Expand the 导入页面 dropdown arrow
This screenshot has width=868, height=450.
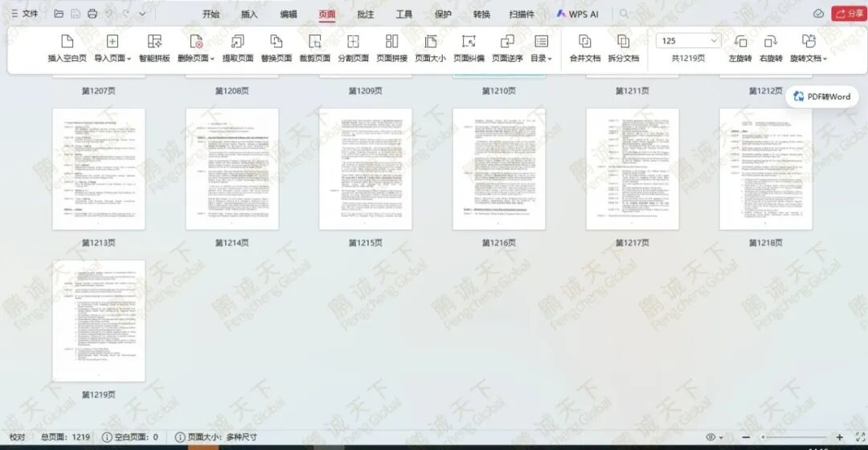click(x=129, y=59)
